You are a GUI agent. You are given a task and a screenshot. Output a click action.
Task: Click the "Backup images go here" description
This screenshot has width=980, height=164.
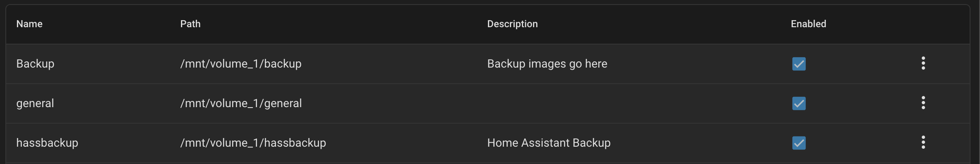547,64
